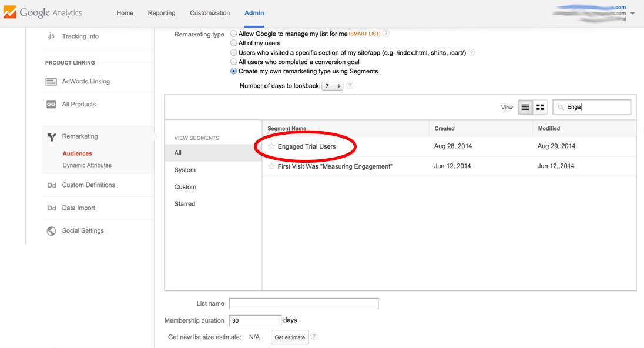Click the Data Import Dd icon

(51, 208)
